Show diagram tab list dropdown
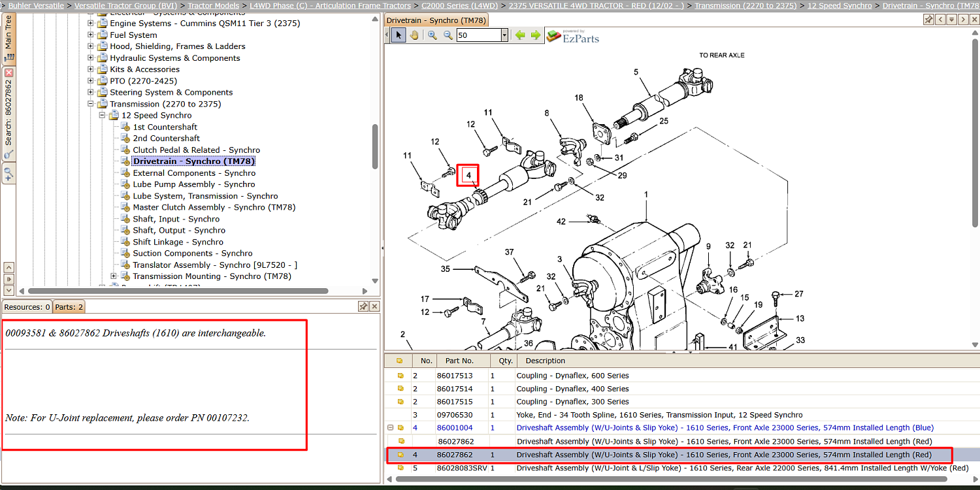 coord(952,20)
